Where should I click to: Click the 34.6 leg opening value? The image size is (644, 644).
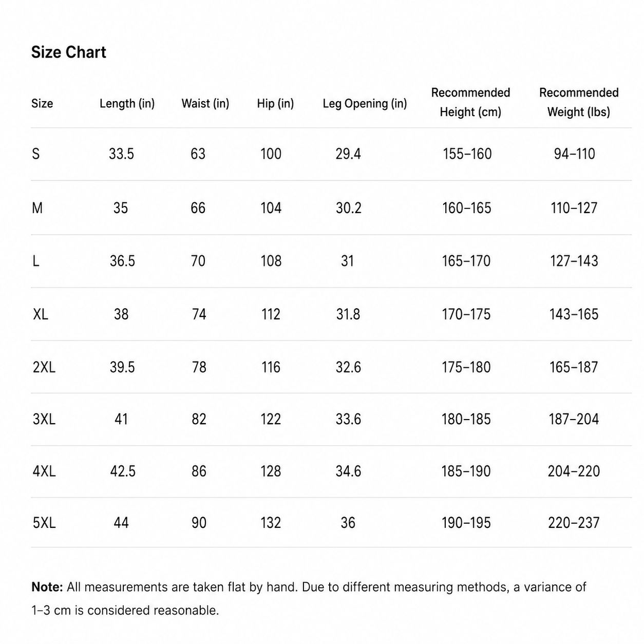coord(348,471)
